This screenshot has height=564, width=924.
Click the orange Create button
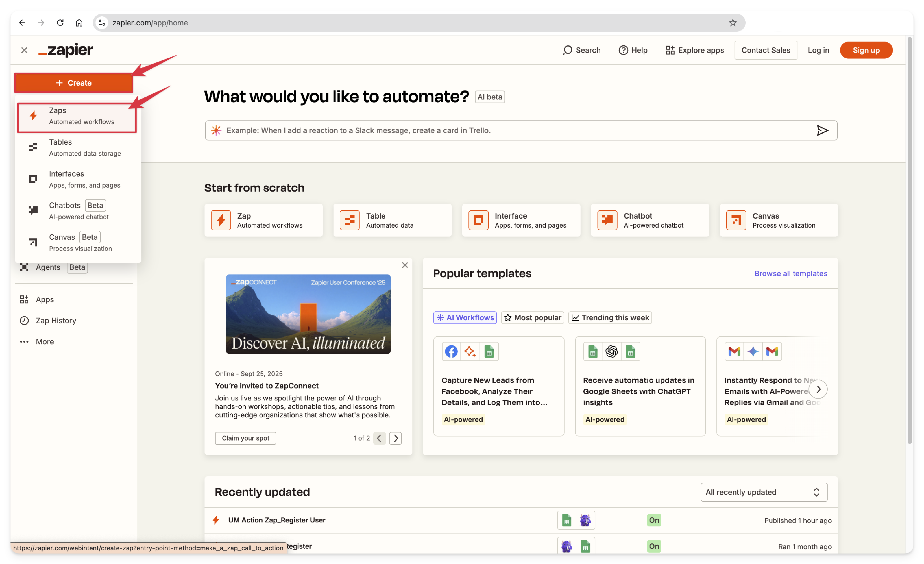click(x=74, y=83)
